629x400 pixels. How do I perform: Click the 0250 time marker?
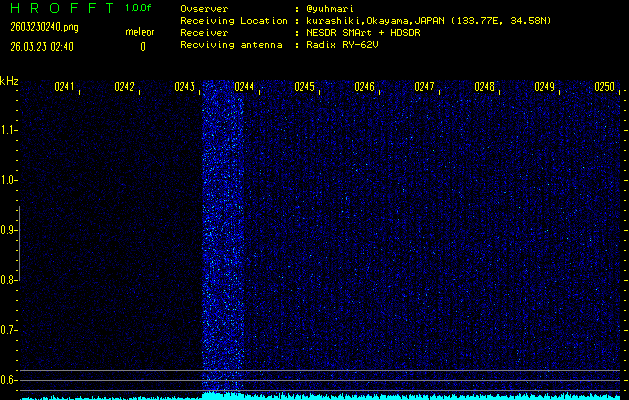coord(605,87)
